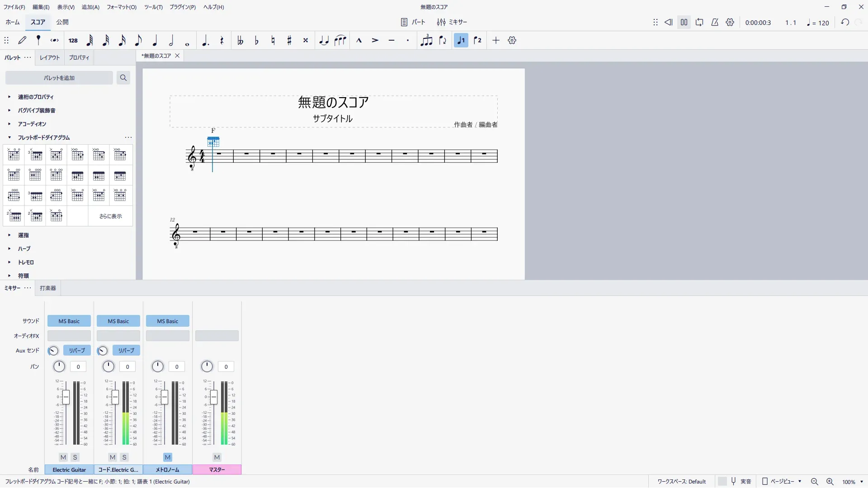Image resolution: width=868 pixels, height=488 pixels.
Task: Solo the Electric Guitar chord channel
Action: [x=124, y=457]
